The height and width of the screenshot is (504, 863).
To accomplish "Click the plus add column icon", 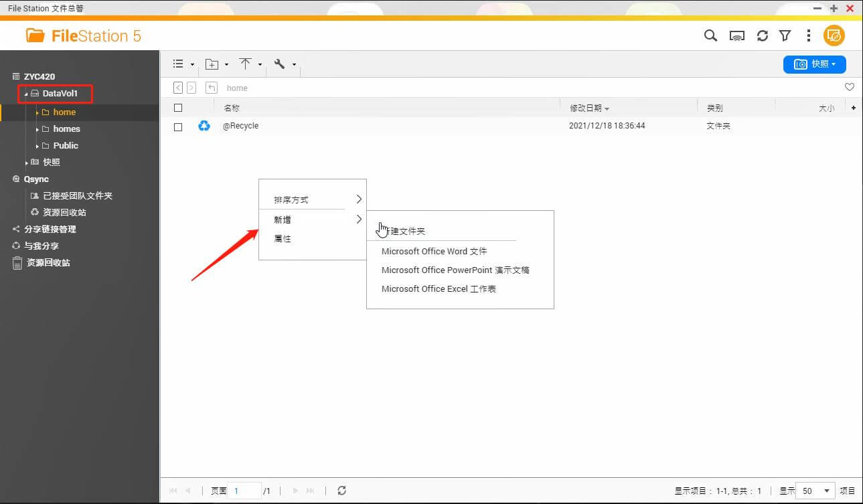I will tap(854, 108).
